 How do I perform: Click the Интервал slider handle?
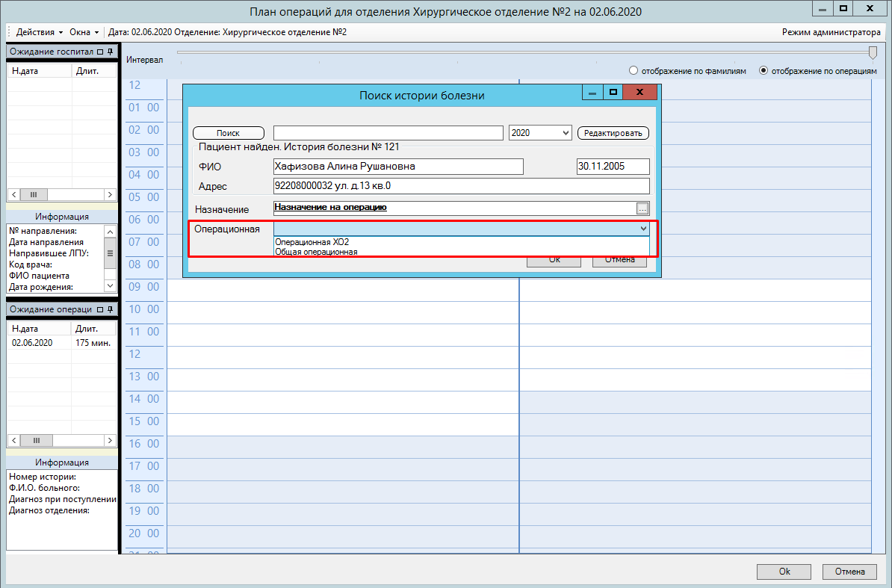[873, 52]
